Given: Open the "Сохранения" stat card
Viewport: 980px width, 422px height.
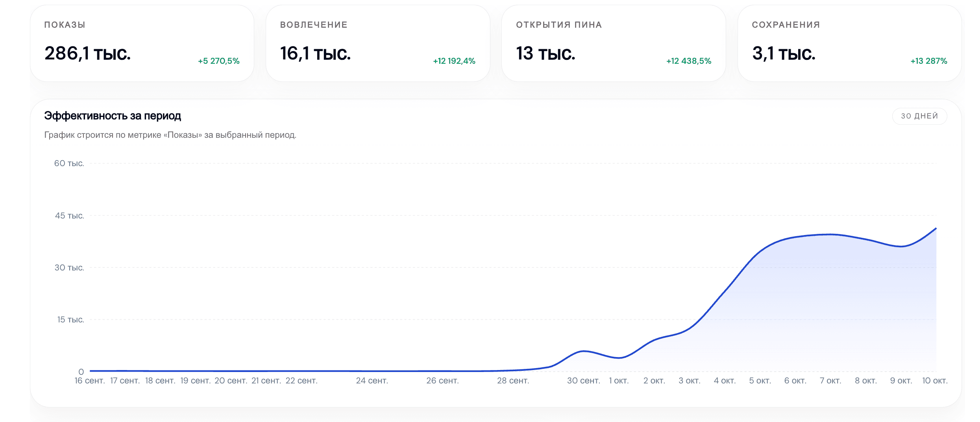Looking at the screenshot, I should click(850, 43).
